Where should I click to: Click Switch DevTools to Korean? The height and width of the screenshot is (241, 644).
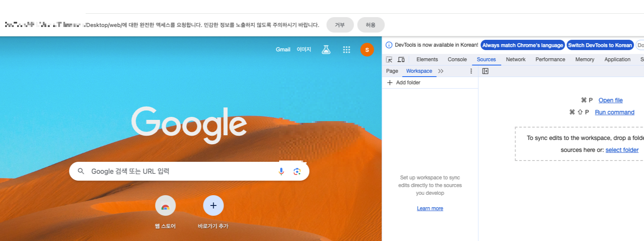pos(600,45)
